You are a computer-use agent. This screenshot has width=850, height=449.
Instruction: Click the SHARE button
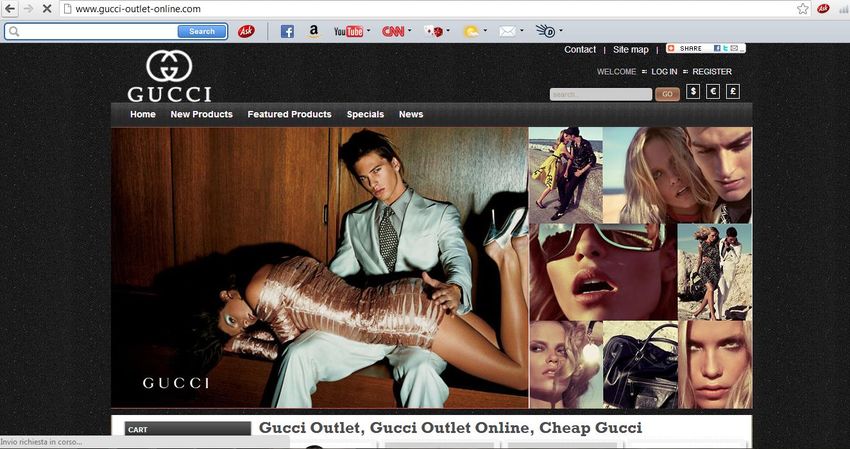[706, 48]
